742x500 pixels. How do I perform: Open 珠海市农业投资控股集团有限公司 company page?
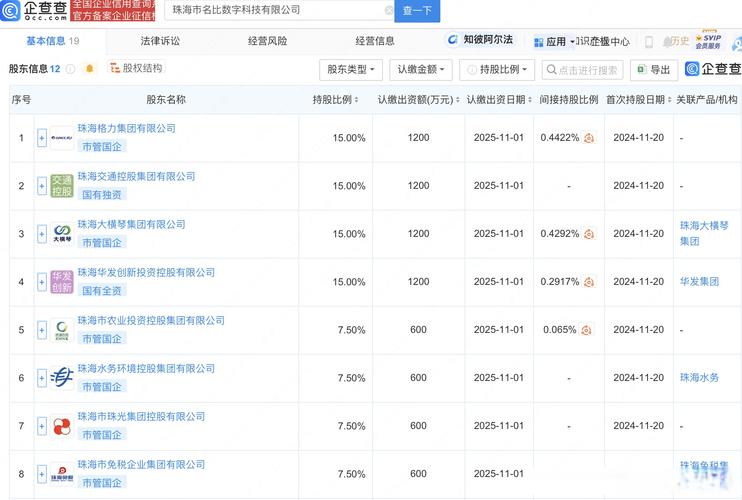(x=151, y=320)
